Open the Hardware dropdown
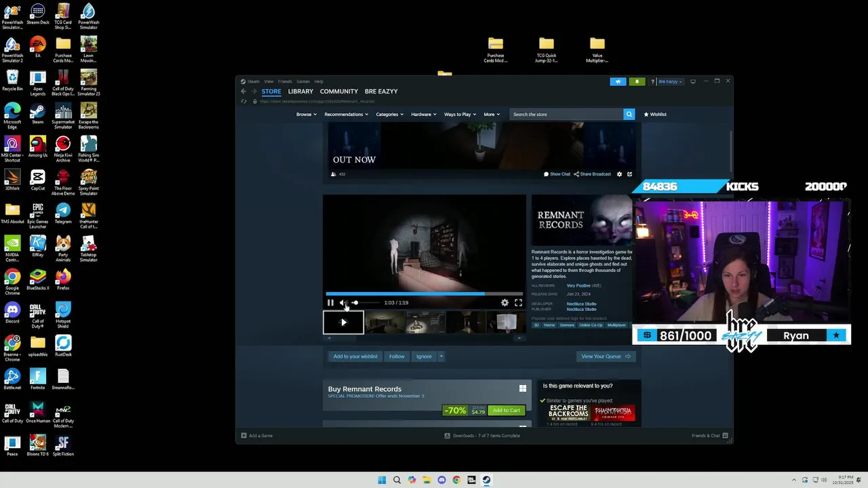Screen dimensions: 868x488 coord(424,115)
